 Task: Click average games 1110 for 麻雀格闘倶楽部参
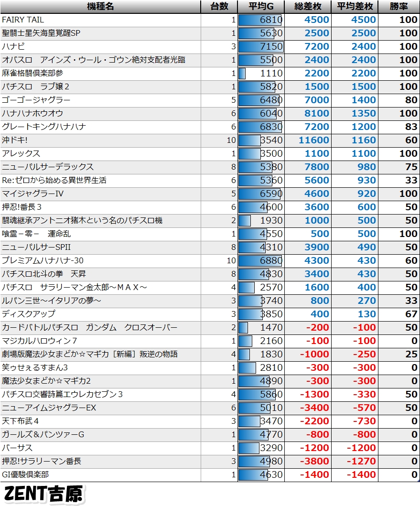(x=271, y=73)
